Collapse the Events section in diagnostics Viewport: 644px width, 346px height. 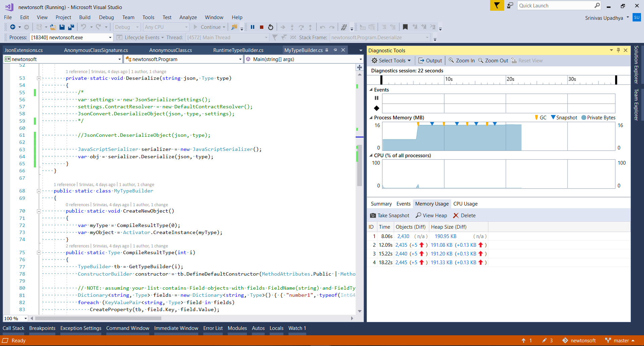click(x=371, y=90)
